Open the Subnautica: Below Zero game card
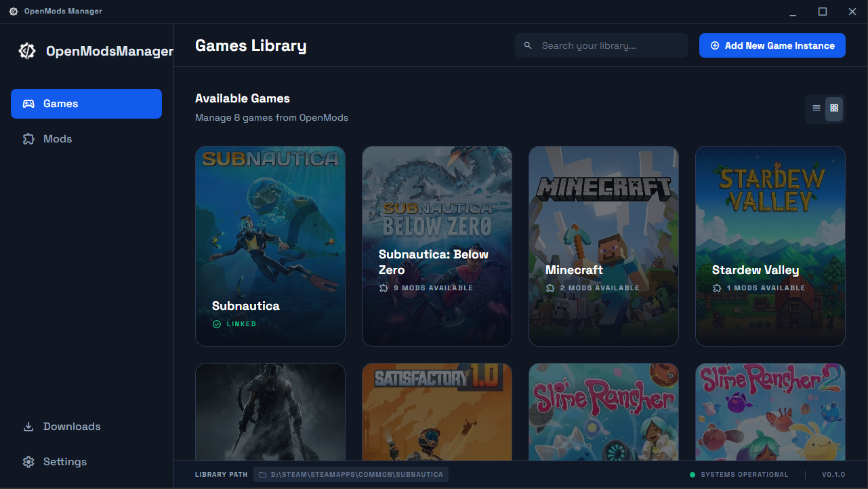 coord(437,246)
